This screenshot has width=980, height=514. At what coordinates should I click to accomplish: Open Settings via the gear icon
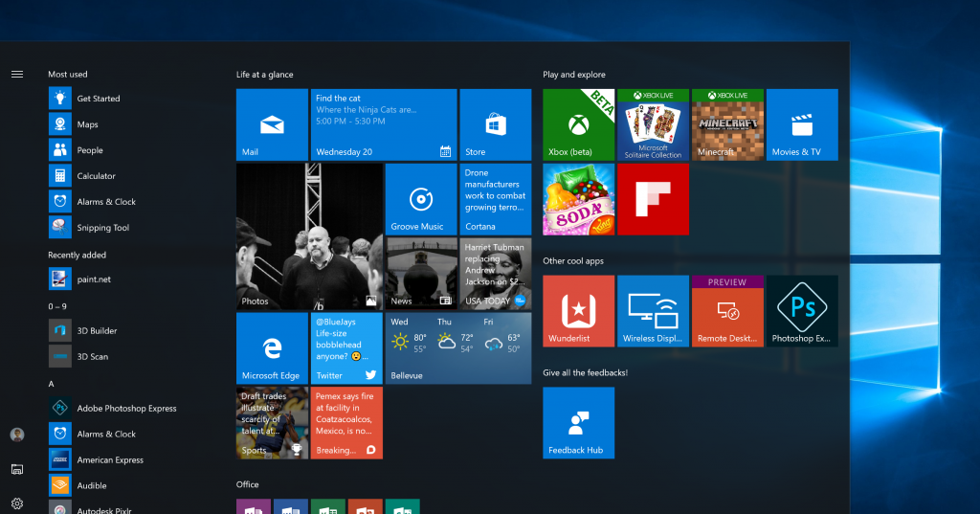click(17, 503)
